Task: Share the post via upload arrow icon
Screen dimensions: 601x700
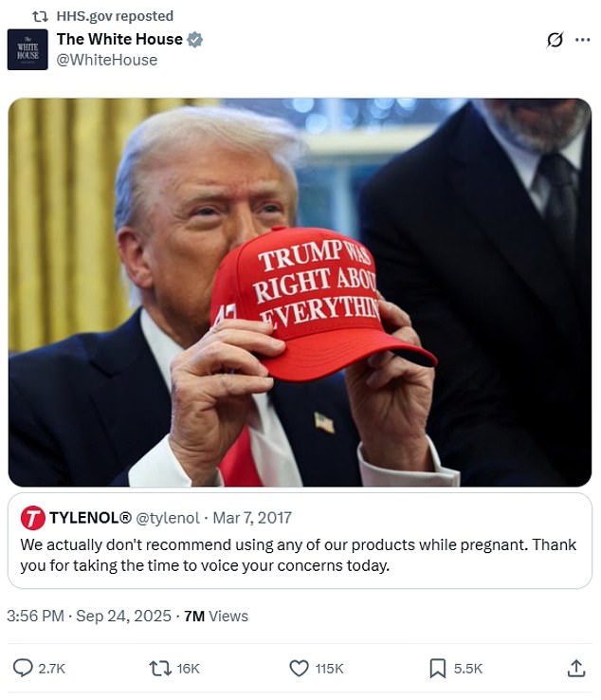Action: point(576,669)
